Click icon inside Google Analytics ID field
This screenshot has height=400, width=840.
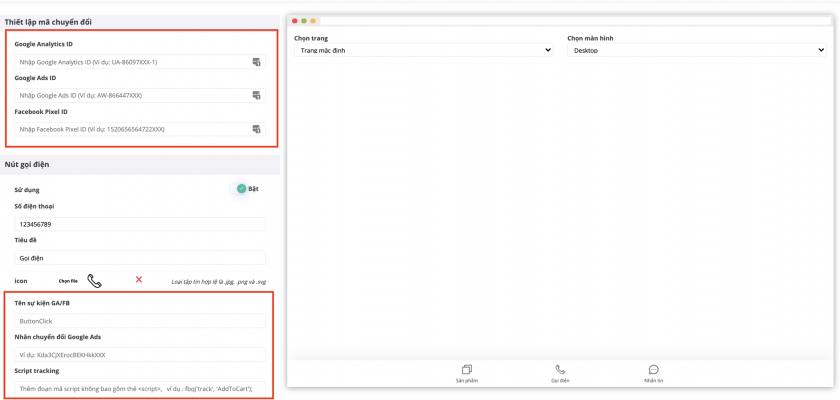pos(256,62)
